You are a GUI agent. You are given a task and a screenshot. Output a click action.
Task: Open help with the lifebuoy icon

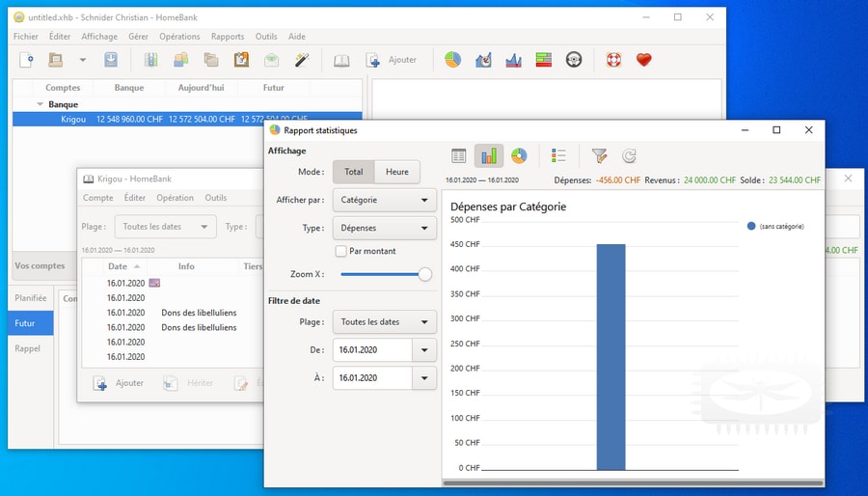coord(614,60)
